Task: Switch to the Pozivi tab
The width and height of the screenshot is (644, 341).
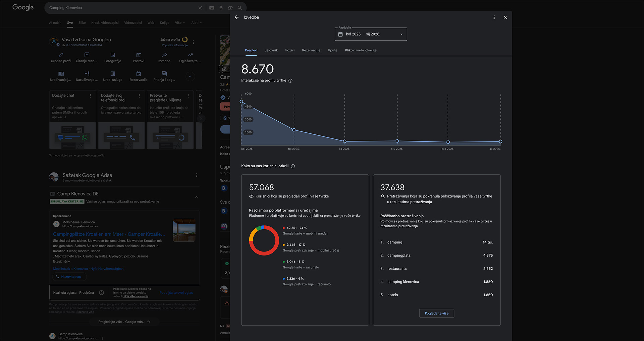Action: tap(290, 50)
